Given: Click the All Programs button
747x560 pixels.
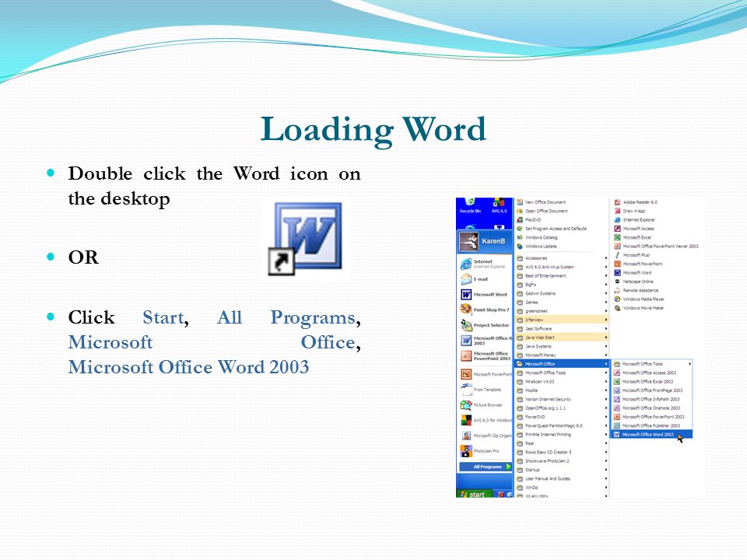Looking at the screenshot, I should 486,467.
